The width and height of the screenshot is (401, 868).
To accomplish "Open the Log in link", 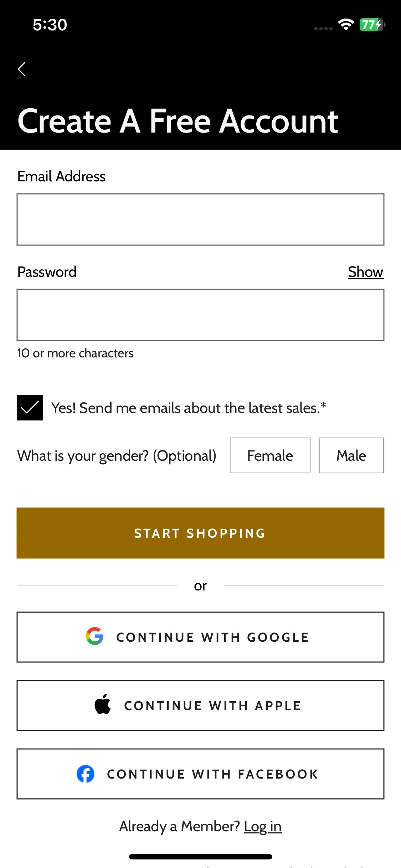I will 263,826.
